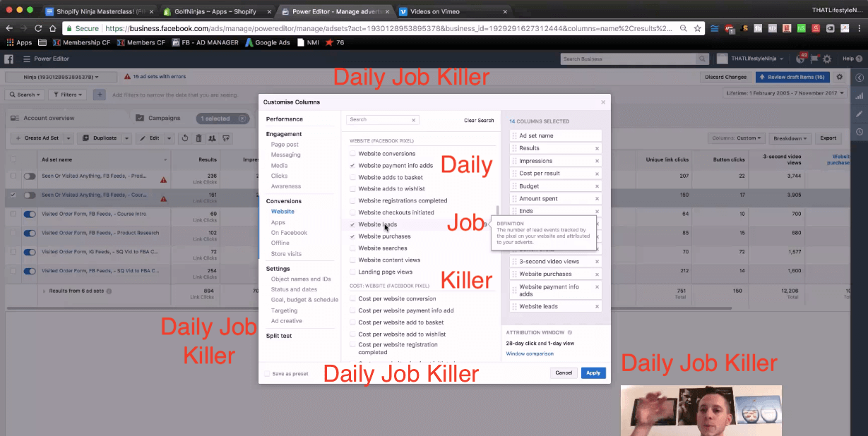This screenshot has width=868, height=436.
Task: Remove the Budget column from selected list
Action: 597,187
